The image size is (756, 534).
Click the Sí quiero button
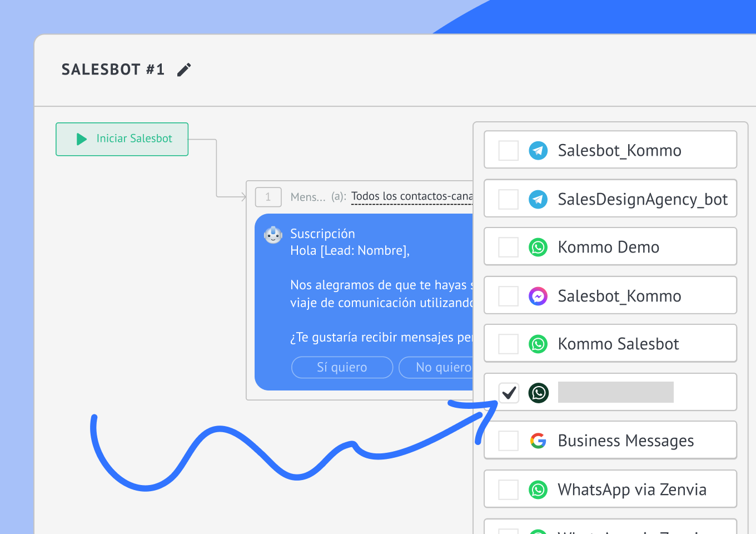(x=342, y=367)
